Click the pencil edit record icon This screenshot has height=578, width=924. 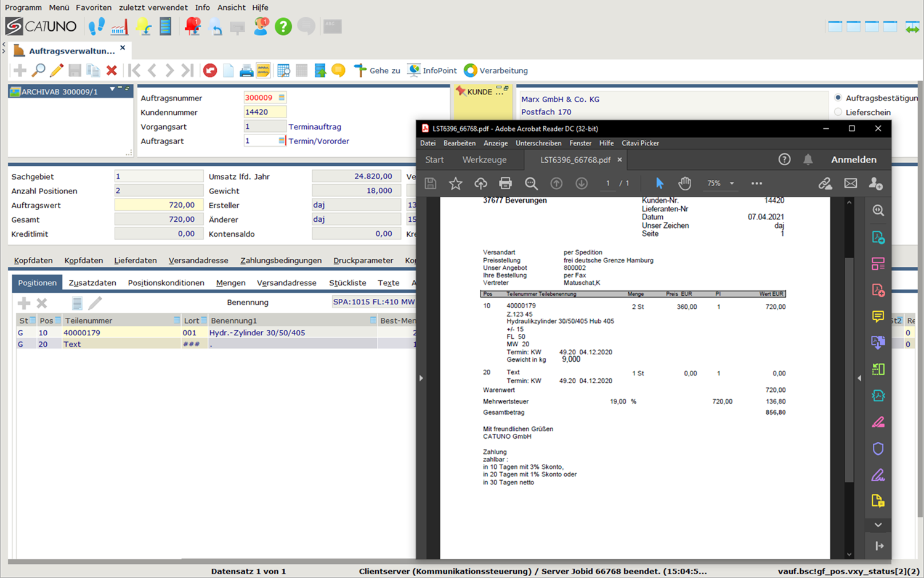57,71
